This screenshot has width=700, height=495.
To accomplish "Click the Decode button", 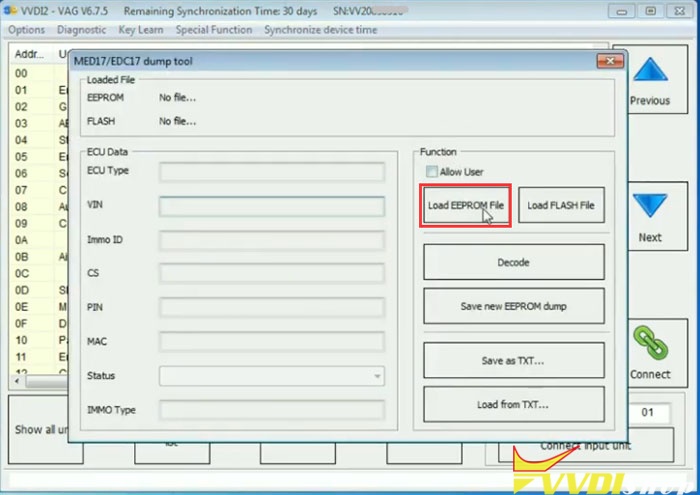I will [x=514, y=262].
